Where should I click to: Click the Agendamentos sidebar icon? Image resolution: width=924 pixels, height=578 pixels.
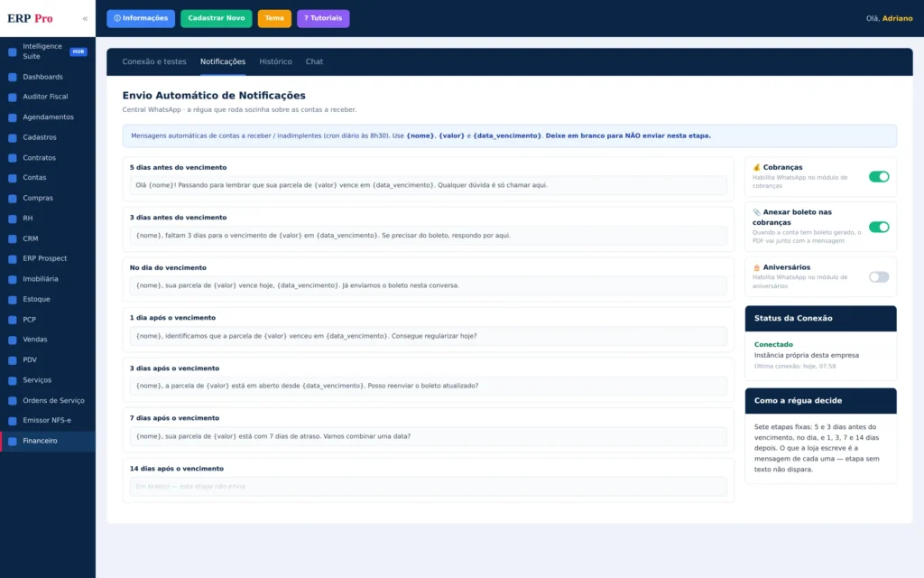(13, 117)
